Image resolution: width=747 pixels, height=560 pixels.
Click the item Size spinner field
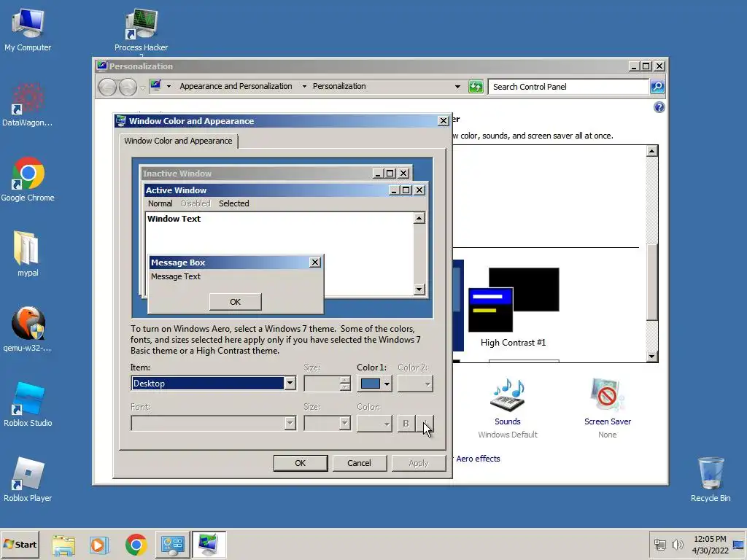pos(328,384)
